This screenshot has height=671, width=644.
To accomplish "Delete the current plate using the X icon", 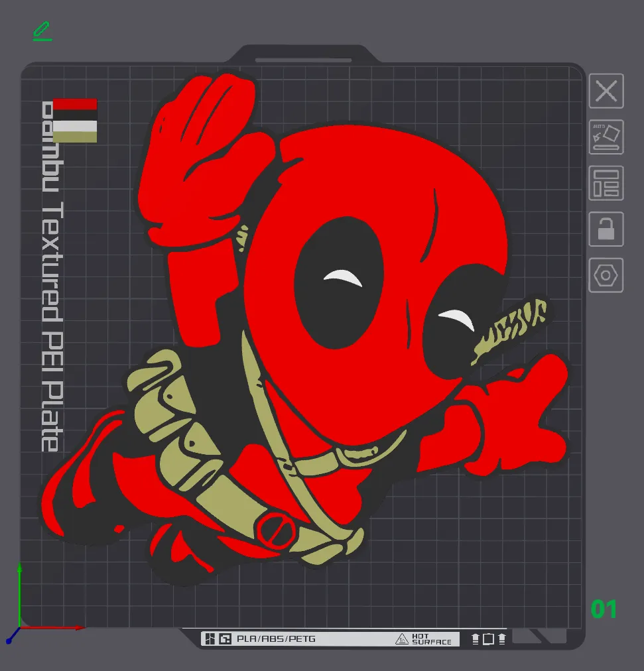I will 606,91.
